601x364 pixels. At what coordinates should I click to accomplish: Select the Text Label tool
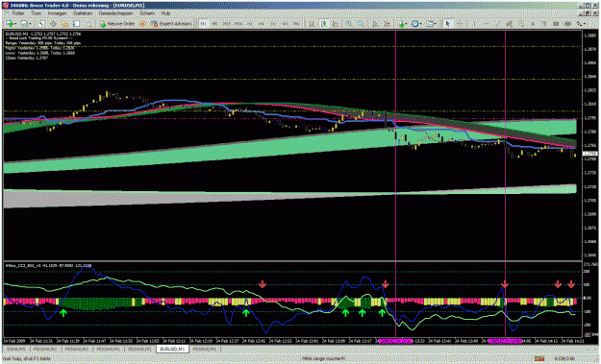point(544,24)
